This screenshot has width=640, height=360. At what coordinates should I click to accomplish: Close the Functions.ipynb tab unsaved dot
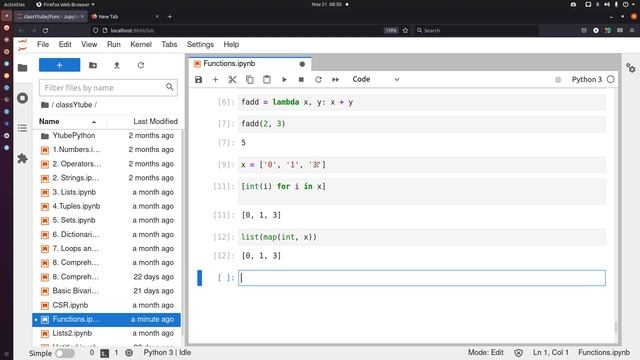pos(302,64)
